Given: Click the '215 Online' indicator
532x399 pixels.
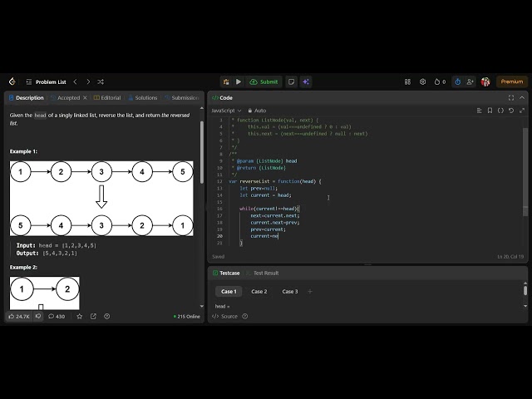Looking at the screenshot, I should [x=186, y=316].
